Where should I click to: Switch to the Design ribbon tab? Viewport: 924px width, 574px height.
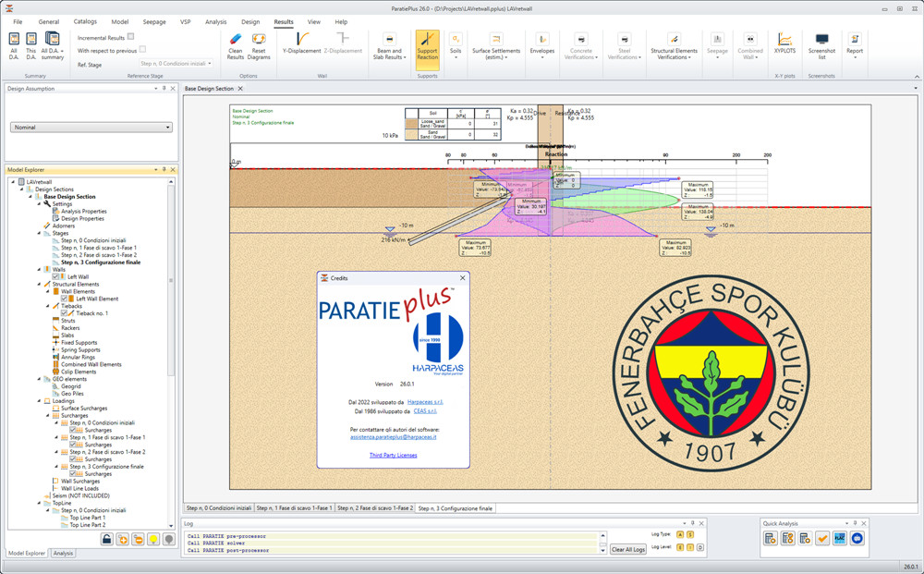(249, 22)
